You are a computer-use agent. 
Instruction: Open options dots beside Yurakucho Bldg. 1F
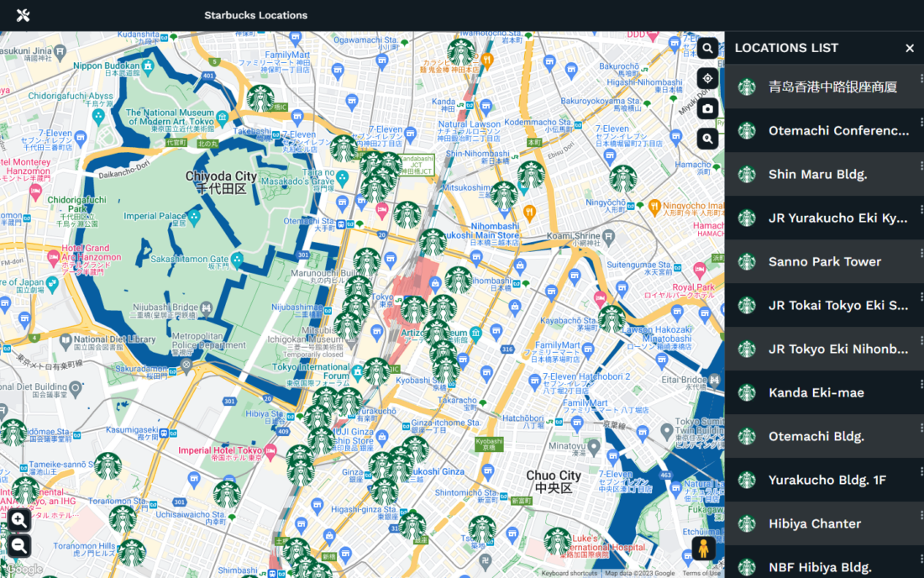tap(921, 471)
